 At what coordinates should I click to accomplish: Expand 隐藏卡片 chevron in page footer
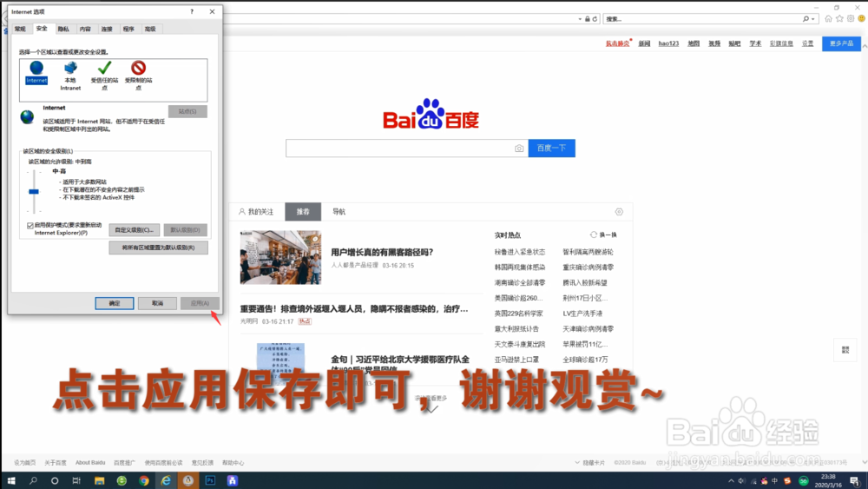point(577,462)
